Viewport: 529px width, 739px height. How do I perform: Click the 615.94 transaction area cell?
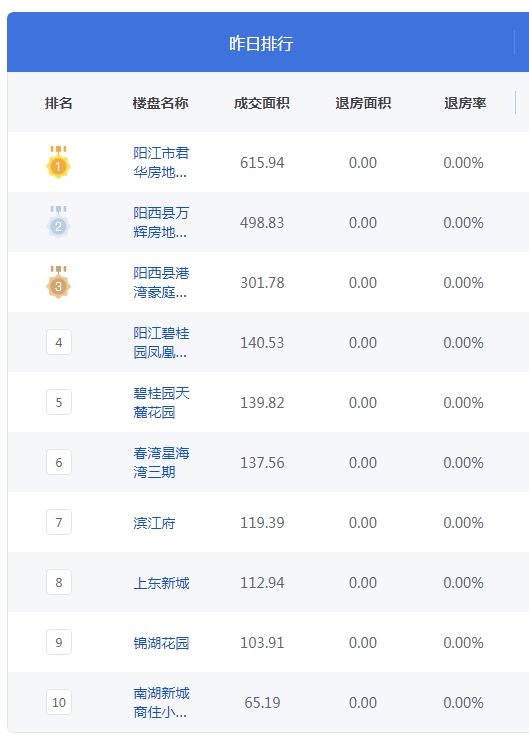(262, 163)
